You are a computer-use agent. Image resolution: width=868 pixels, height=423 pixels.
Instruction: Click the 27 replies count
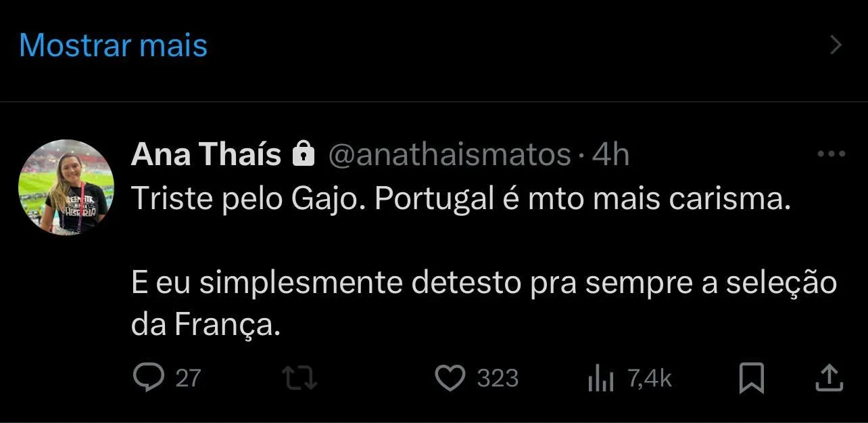[189, 378]
